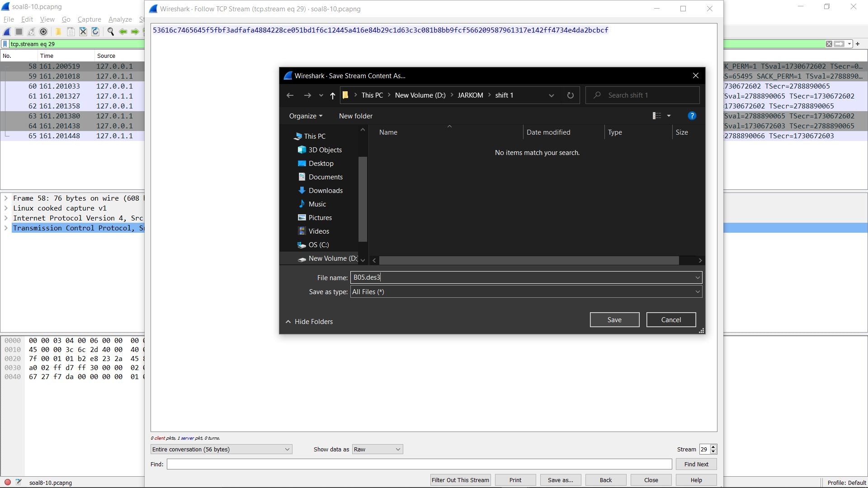This screenshot has width=868, height=488.
Task: Click the back arrow in save dialog
Action: [290, 95]
